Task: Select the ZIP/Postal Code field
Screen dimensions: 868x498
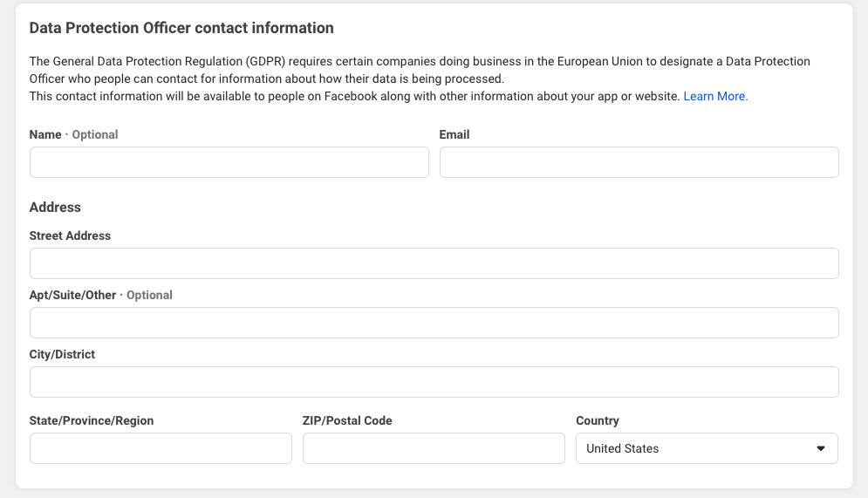Action: (x=434, y=448)
